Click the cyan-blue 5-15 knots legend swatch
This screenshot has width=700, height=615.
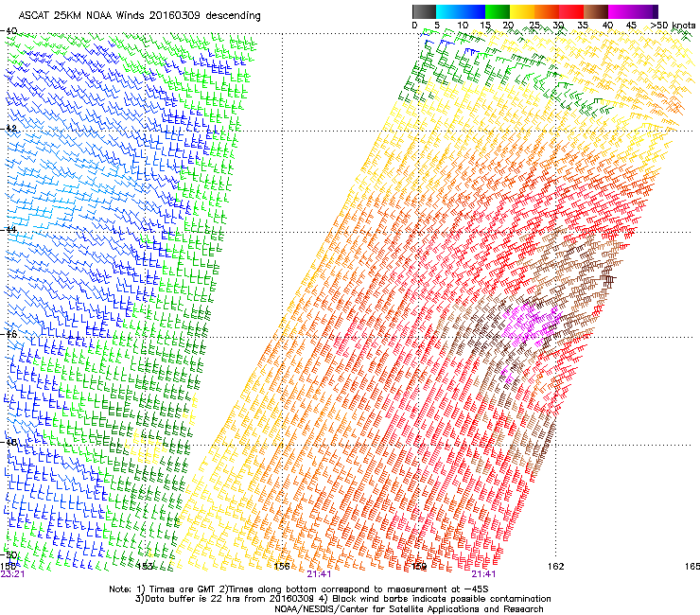(461, 11)
